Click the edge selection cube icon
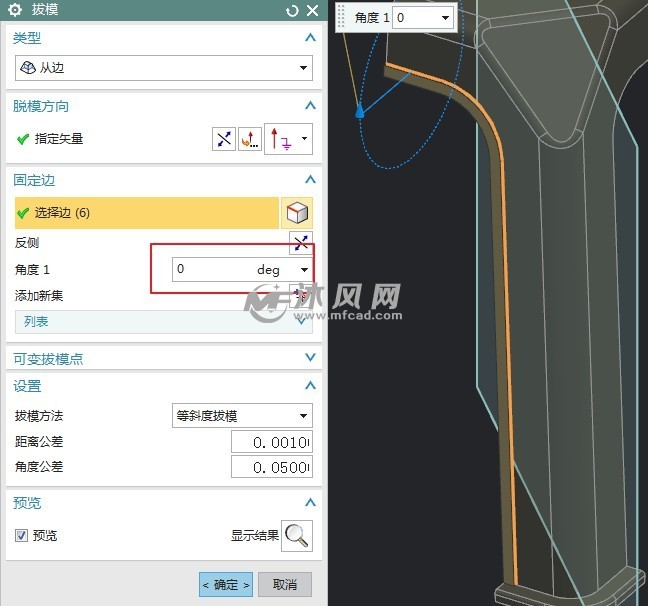Viewport: 648px width, 606px height. click(297, 213)
